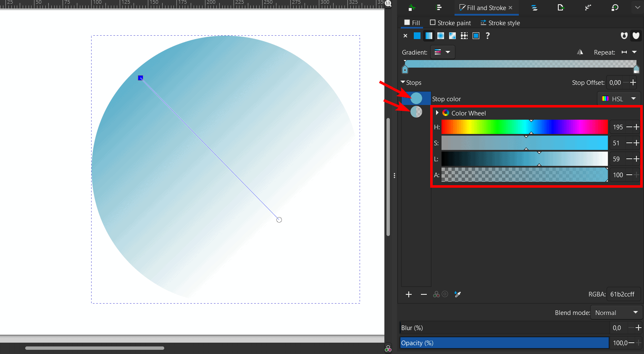Click the Opacity (%) slider bar
The height and width of the screenshot is (354, 644).
click(505, 343)
